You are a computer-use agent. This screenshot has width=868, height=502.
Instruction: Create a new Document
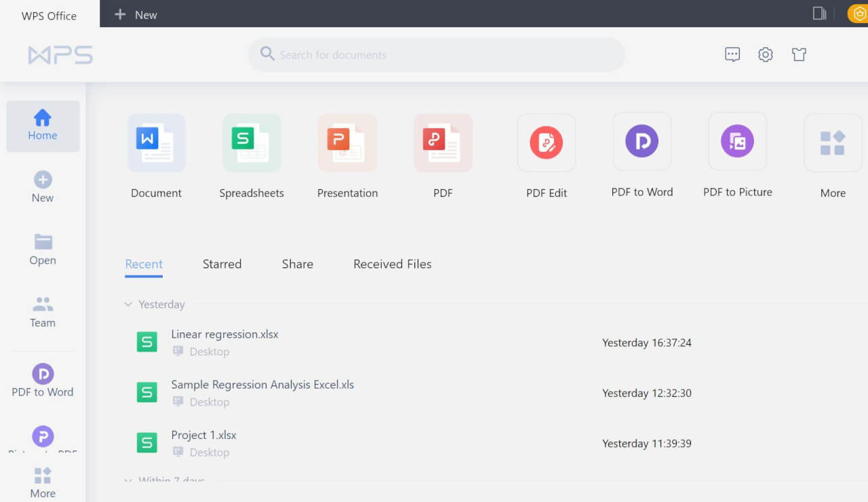(x=156, y=149)
